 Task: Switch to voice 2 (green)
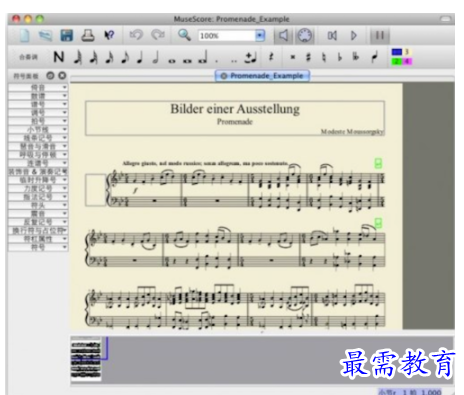tap(397, 62)
